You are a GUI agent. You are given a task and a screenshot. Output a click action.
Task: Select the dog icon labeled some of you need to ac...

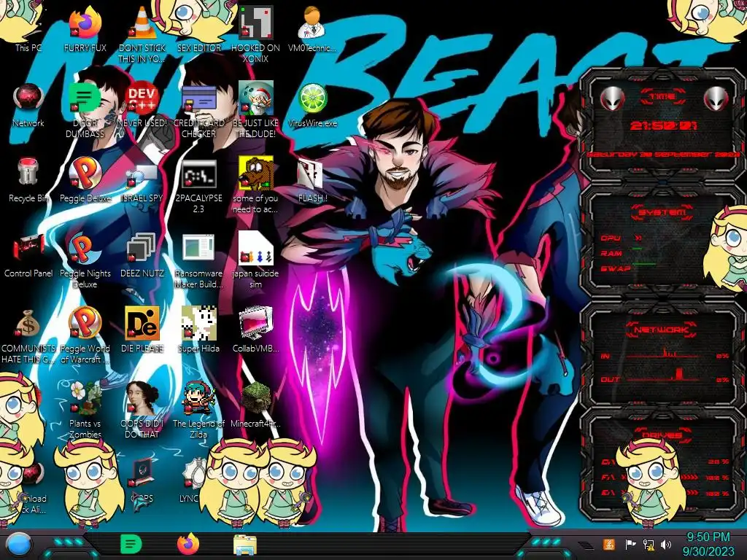pyautogui.click(x=255, y=184)
